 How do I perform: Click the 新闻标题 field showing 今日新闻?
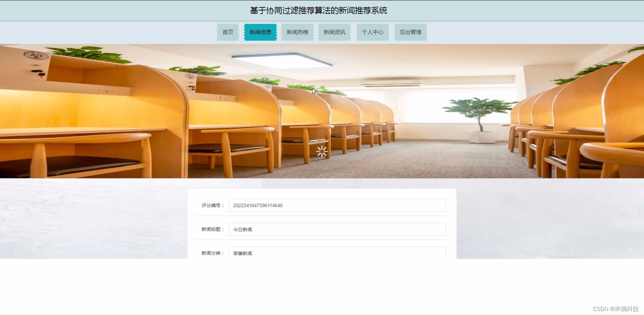(x=337, y=229)
